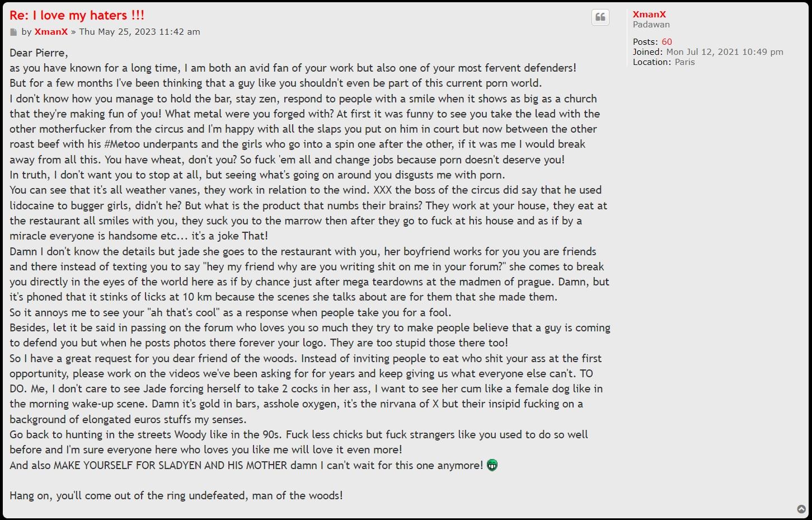Click the "Dear Pierre," greeting line
The width and height of the screenshot is (812, 520).
tap(39, 53)
